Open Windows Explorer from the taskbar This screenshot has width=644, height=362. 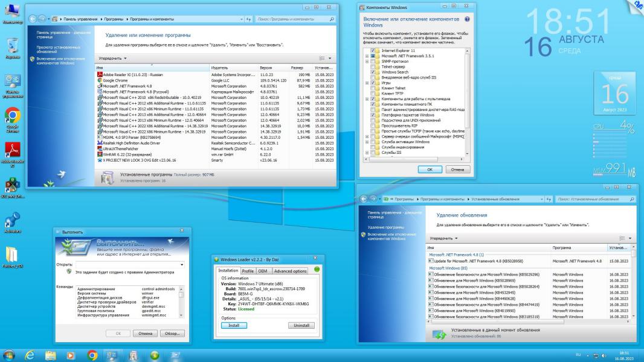(x=51, y=355)
